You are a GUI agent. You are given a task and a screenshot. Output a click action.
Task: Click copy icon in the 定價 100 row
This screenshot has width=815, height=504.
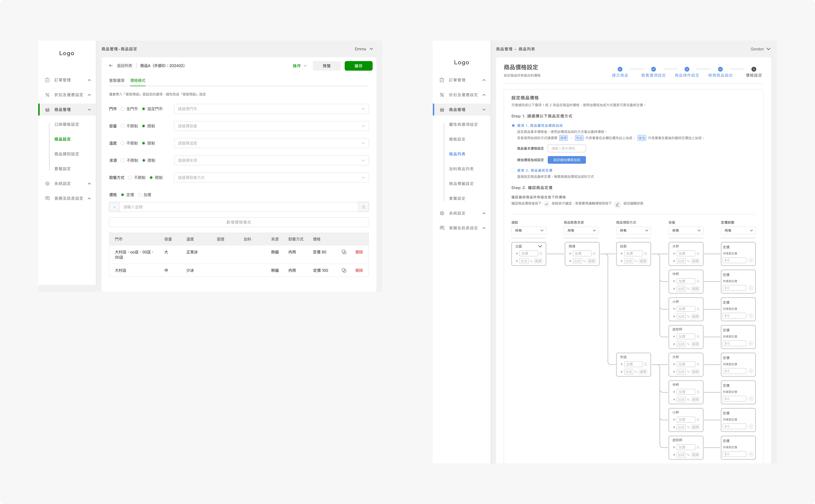click(x=344, y=270)
